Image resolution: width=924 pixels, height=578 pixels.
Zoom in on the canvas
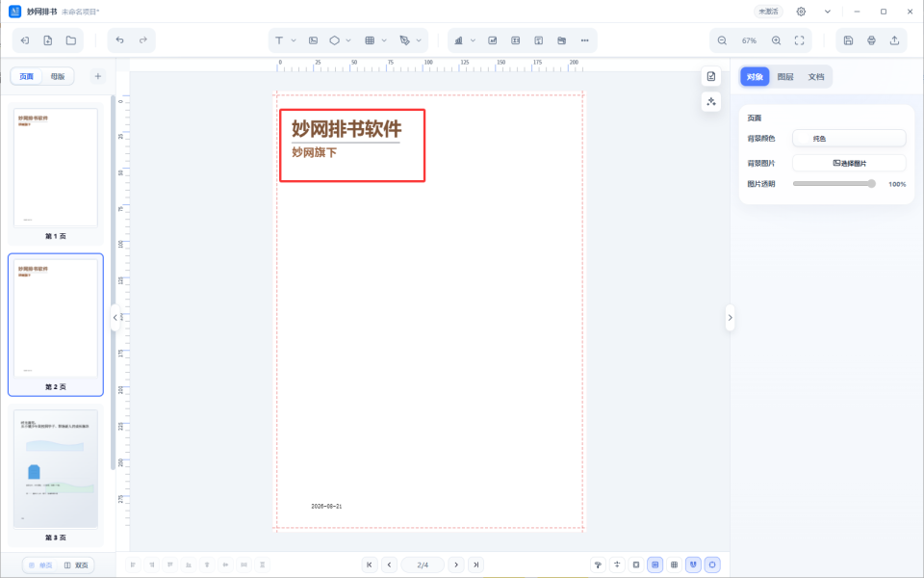point(776,40)
